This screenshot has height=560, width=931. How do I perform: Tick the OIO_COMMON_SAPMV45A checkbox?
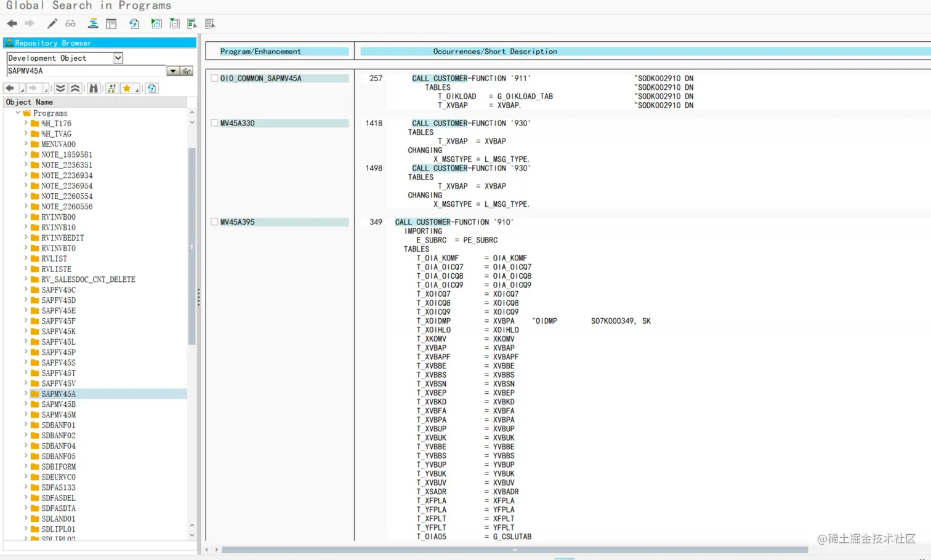click(214, 78)
